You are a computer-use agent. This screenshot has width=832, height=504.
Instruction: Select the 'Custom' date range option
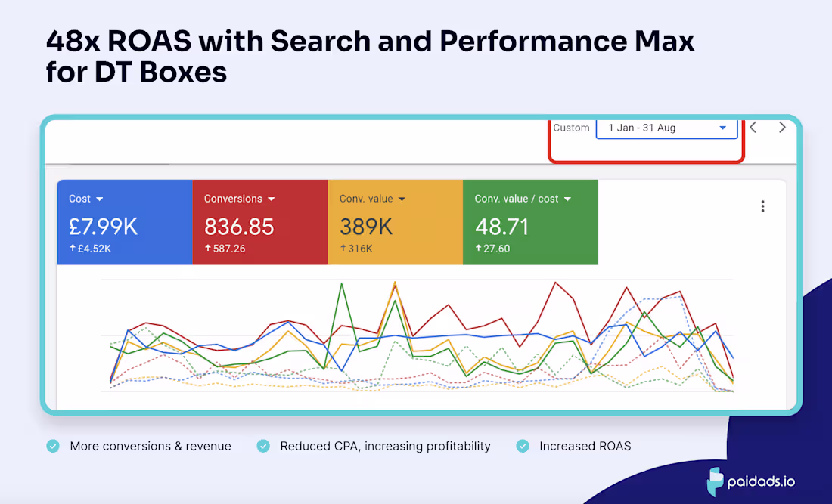tap(571, 127)
